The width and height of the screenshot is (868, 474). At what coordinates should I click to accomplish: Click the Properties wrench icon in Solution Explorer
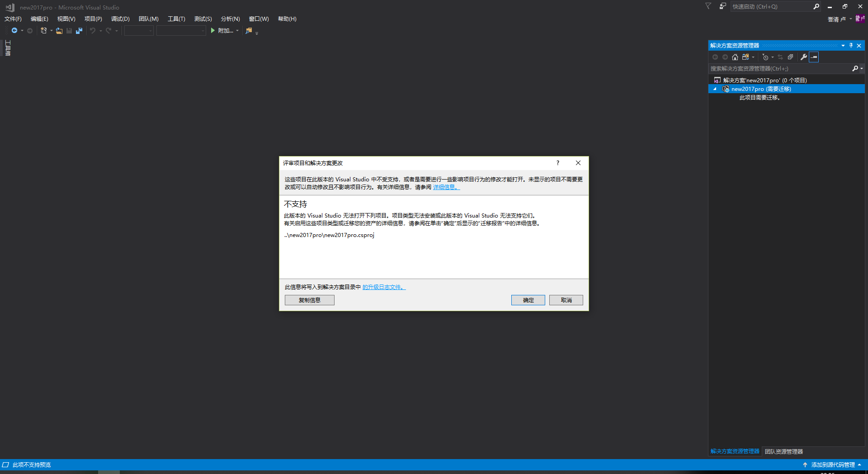coord(804,57)
